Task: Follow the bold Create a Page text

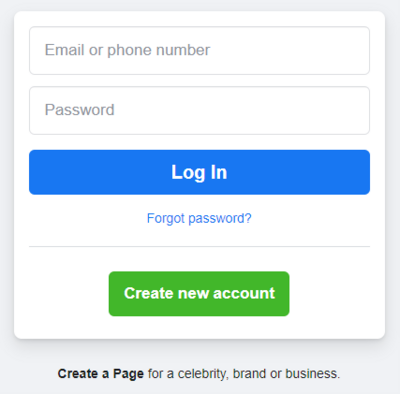Action: [101, 374]
